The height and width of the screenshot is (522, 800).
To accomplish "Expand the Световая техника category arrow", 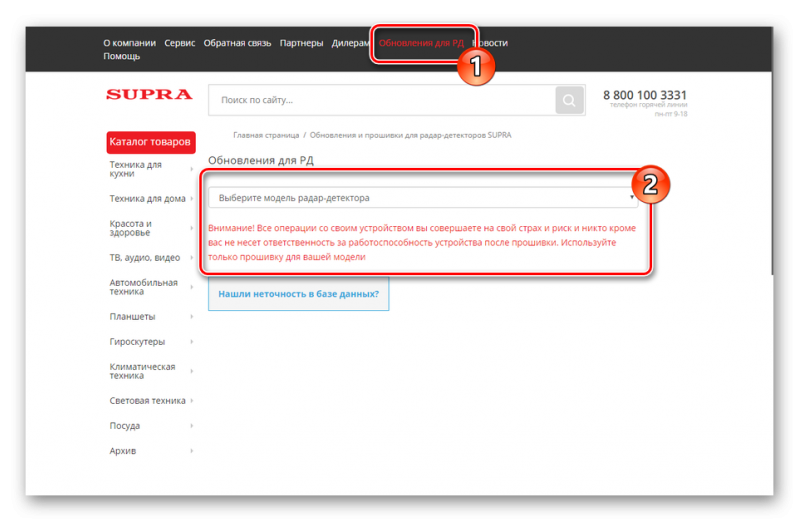I will (x=192, y=401).
